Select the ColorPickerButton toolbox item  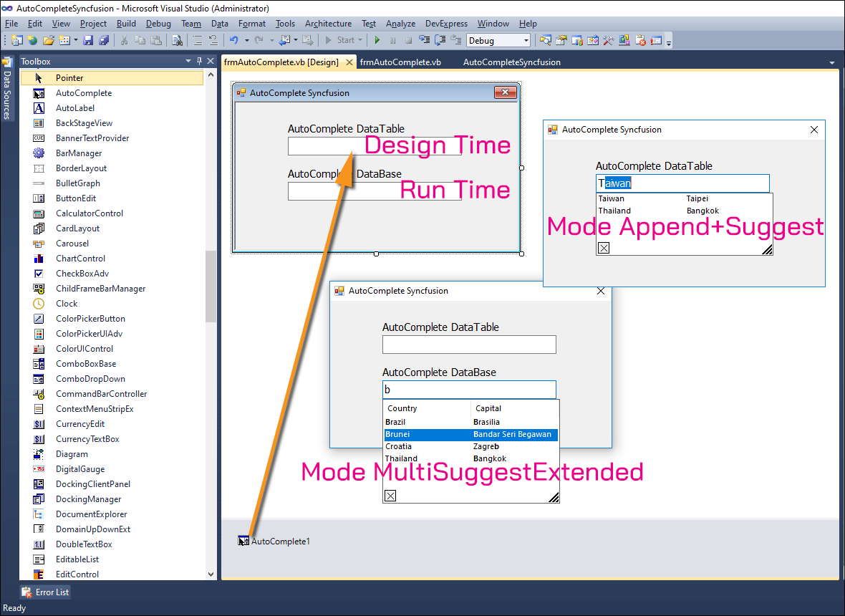click(112, 319)
